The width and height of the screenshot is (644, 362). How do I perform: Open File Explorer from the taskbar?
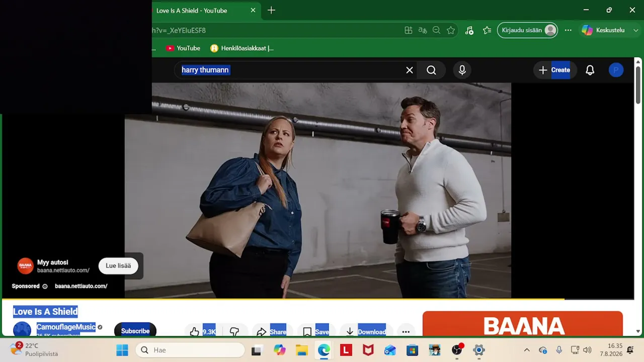tap(302, 350)
